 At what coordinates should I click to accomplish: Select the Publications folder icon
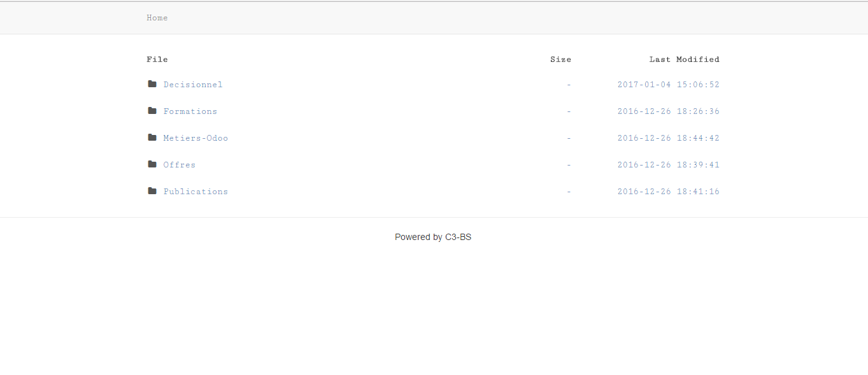point(152,191)
